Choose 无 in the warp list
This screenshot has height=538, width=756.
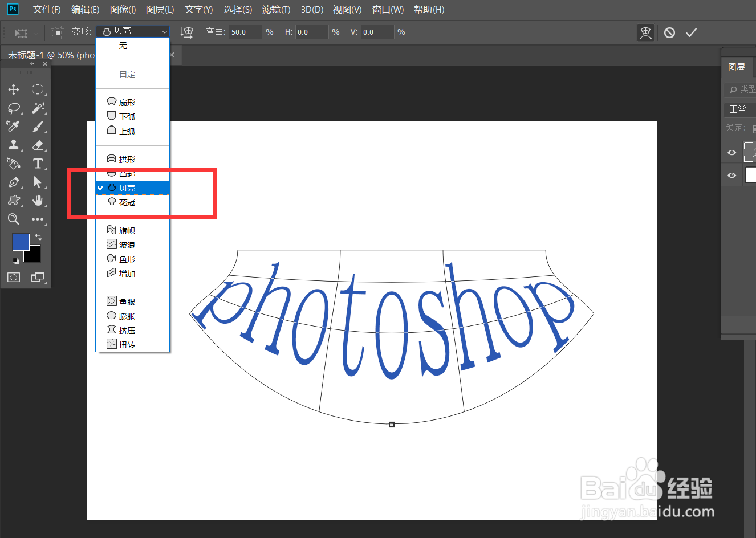(133, 46)
